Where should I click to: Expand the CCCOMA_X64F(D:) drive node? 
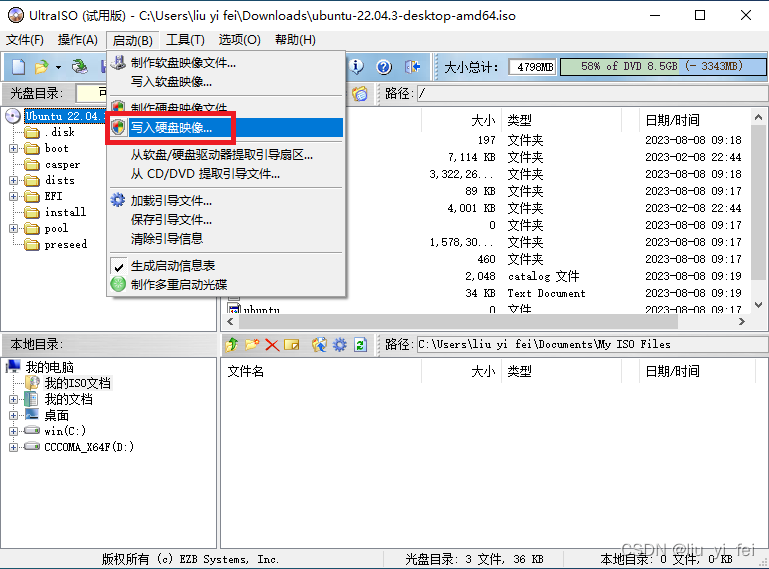pyautogui.click(x=14, y=447)
